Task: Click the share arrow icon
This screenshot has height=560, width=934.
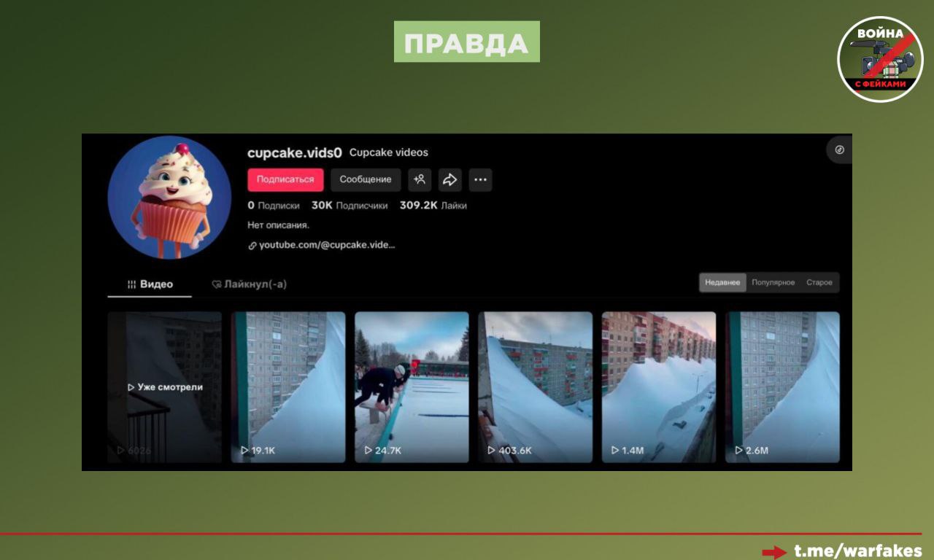Action: (x=449, y=179)
